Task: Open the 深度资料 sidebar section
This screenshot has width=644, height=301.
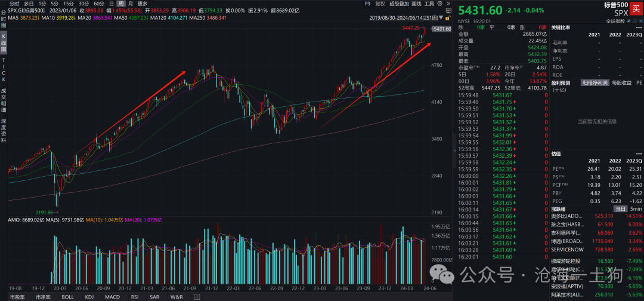Action: point(4,131)
